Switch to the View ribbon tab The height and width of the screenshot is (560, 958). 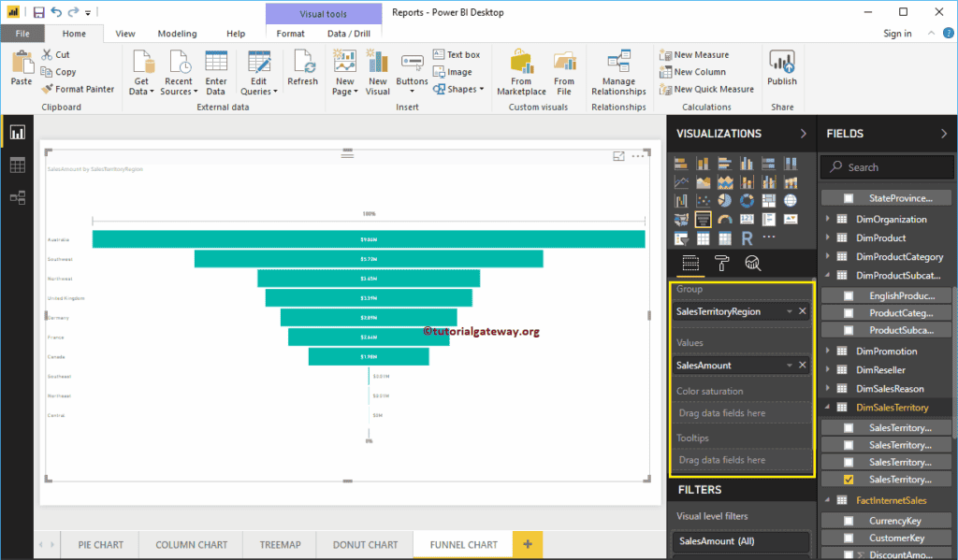click(125, 34)
